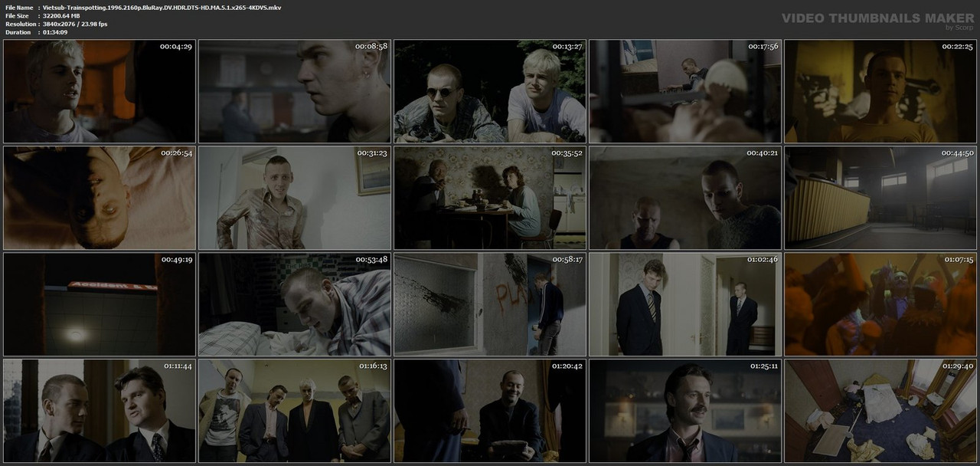Select the moustached man frame at 01:25:11
Image resolution: width=980 pixels, height=466 pixels.
click(685, 411)
